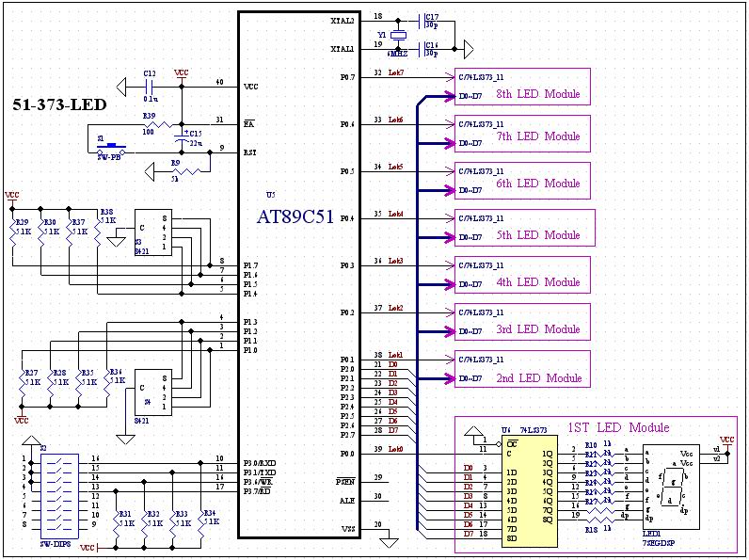749x560 pixels.
Task: Open the 5th LED Module block
Action: (x=524, y=228)
